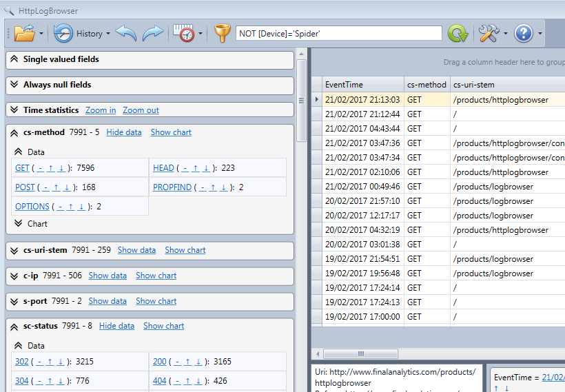565x392 pixels.
Task: Click the GET filter link
Action: 22,168
